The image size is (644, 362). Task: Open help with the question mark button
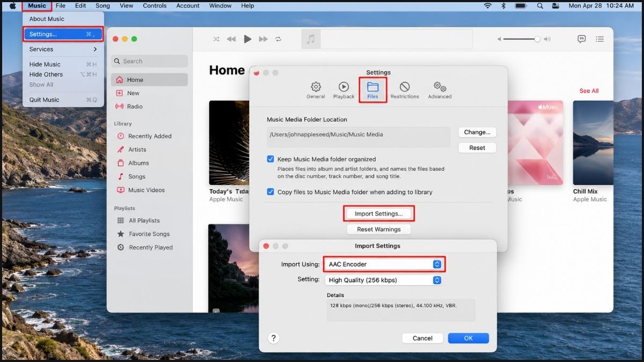(x=274, y=338)
